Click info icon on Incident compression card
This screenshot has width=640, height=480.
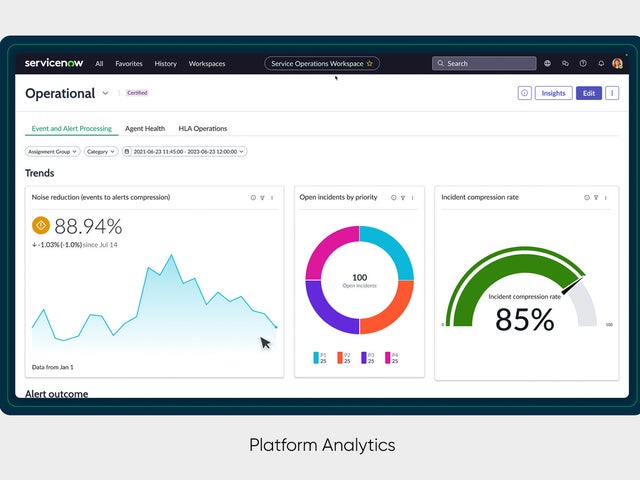click(x=587, y=198)
